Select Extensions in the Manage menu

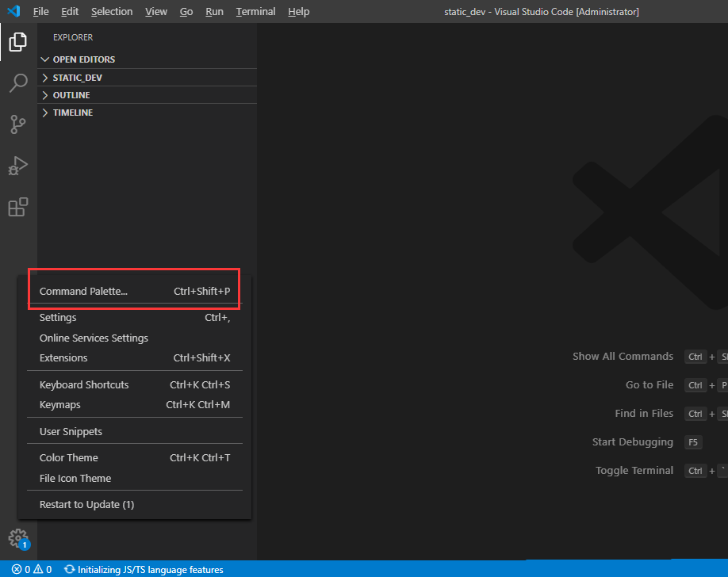[135, 358]
